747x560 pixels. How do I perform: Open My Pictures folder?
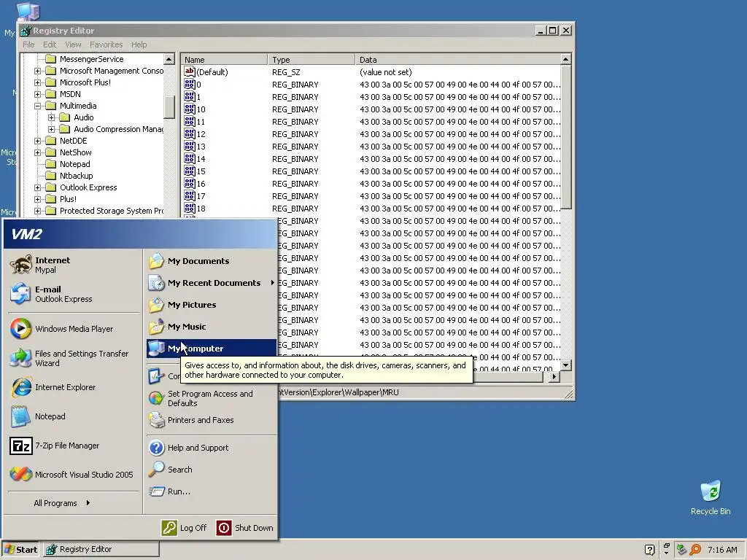coord(212,305)
